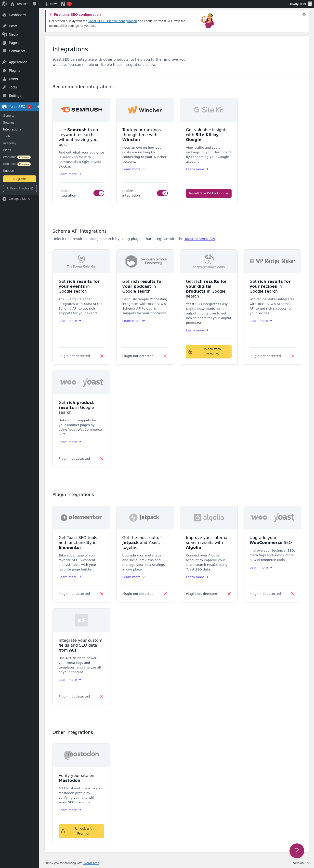Click the Collapse Menu arrow icon
Screen dimensions: 314x868
(x=4, y=199)
